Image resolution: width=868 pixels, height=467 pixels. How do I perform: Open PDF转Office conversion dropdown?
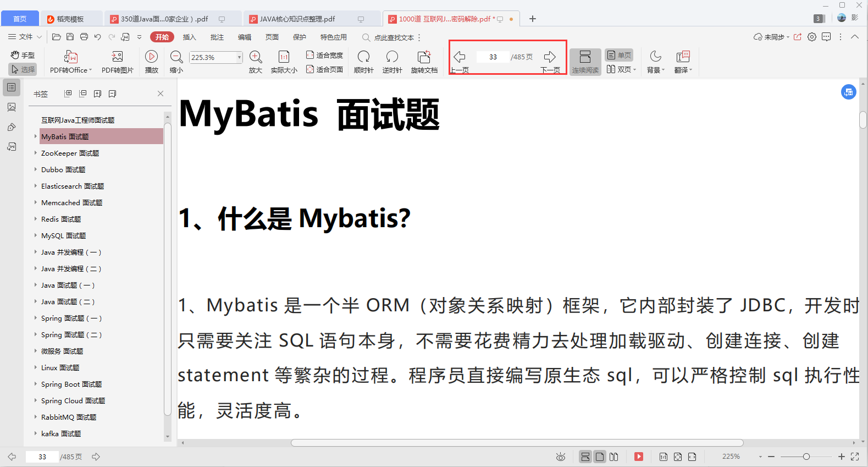coord(71,62)
